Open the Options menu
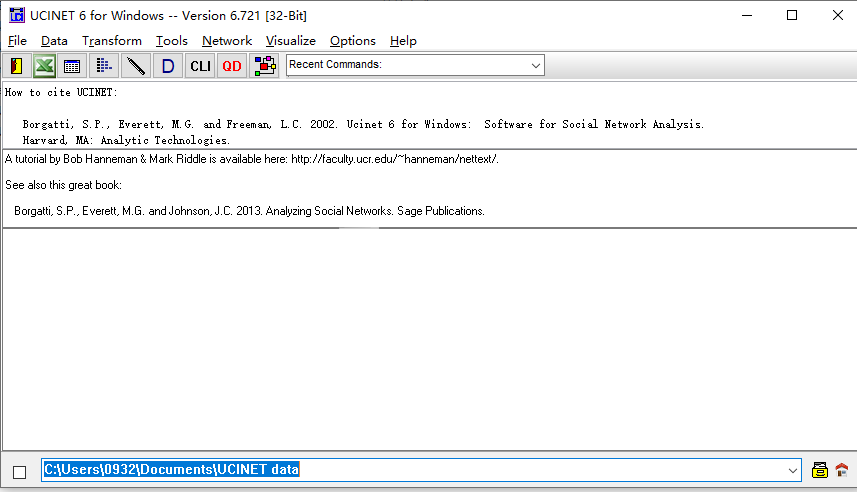 coord(353,41)
